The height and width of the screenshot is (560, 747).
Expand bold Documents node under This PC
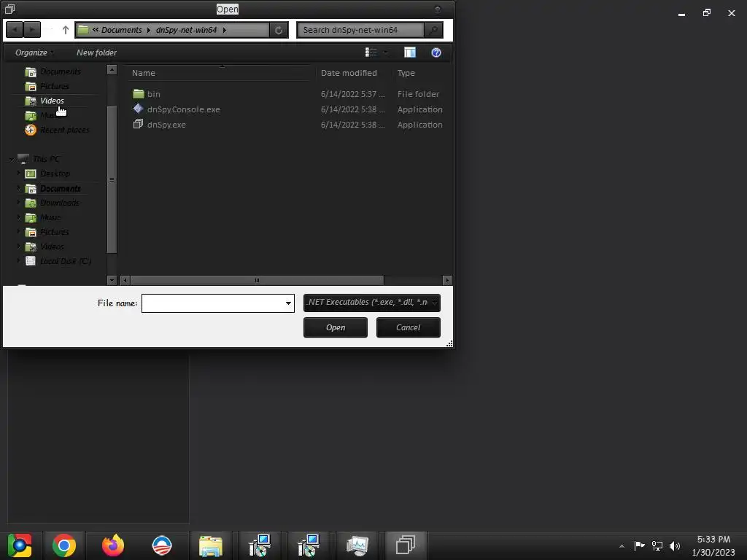pos(18,188)
